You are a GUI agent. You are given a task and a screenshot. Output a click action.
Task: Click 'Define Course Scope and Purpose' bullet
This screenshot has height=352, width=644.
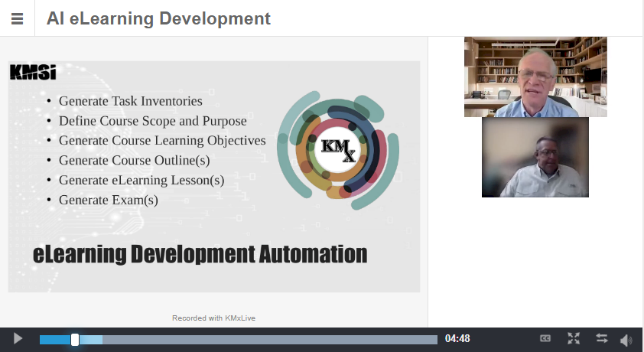(153, 121)
